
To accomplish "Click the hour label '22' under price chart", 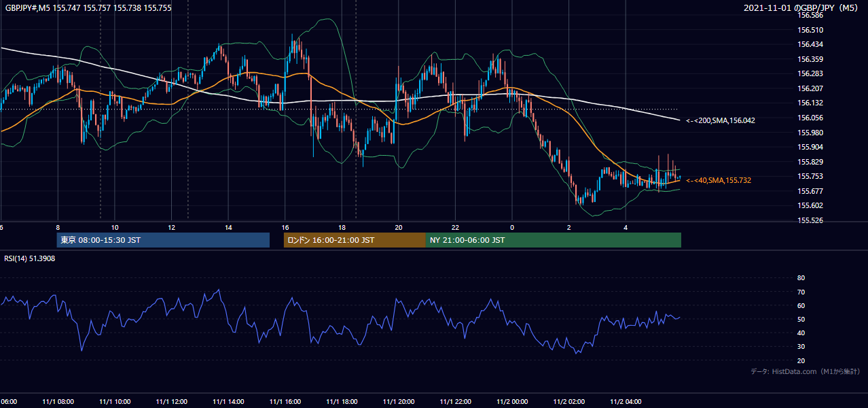I will [x=455, y=227].
